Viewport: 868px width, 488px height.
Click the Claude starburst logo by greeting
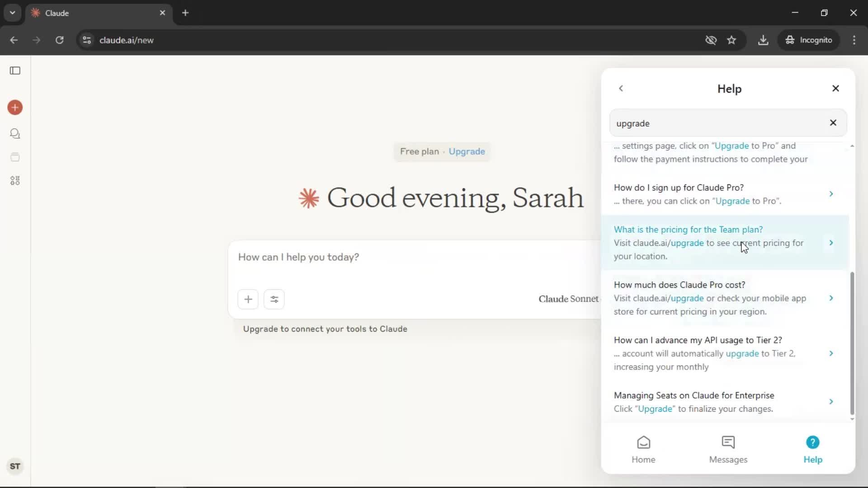(309, 198)
